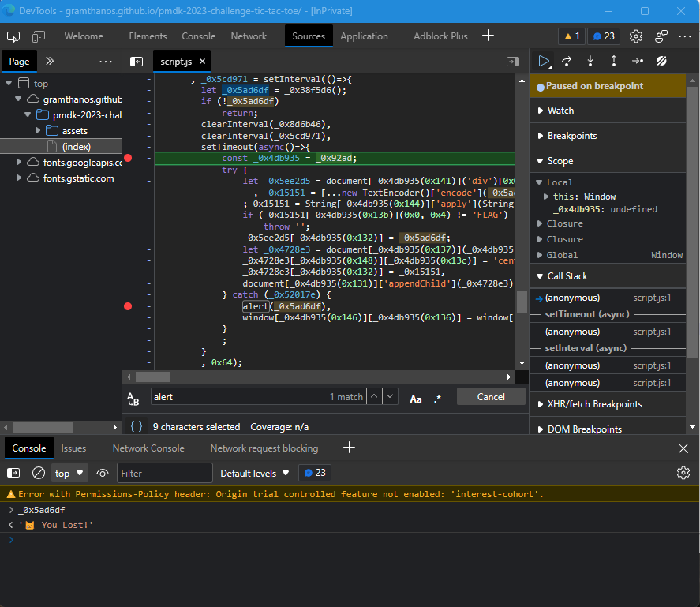The height and width of the screenshot is (607, 700).
Task: Toggle Match Case in search bar
Action: (x=416, y=399)
